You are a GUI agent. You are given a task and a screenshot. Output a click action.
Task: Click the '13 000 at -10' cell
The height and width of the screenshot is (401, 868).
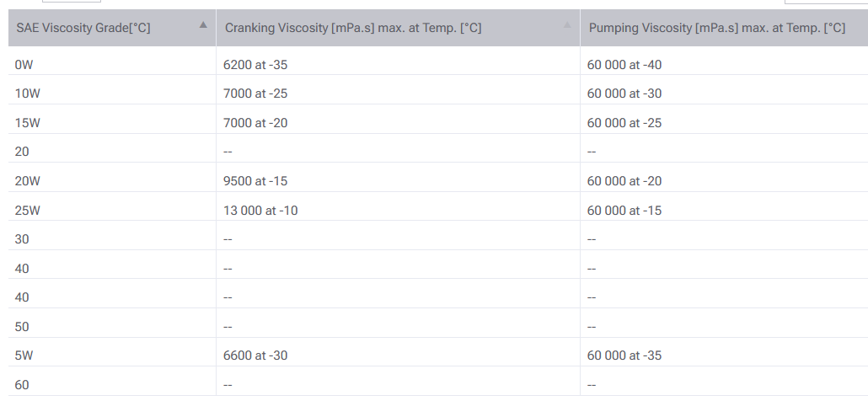click(x=260, y=211)
